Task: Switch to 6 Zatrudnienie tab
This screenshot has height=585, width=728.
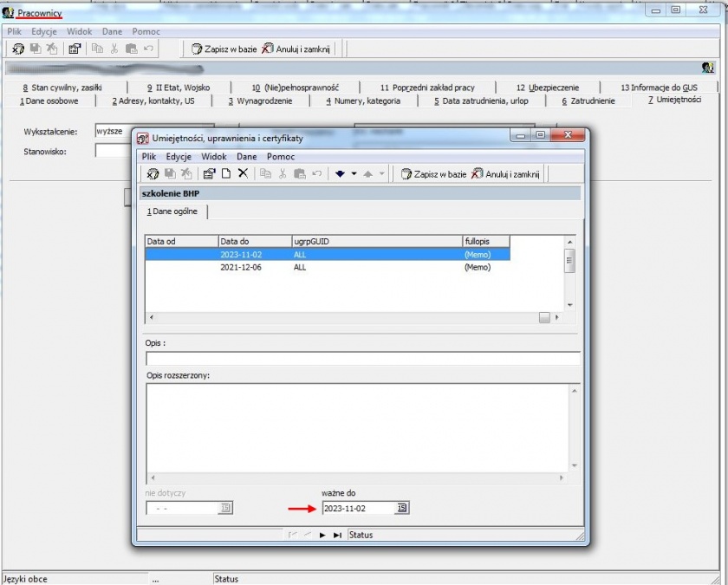Action: 588,101
